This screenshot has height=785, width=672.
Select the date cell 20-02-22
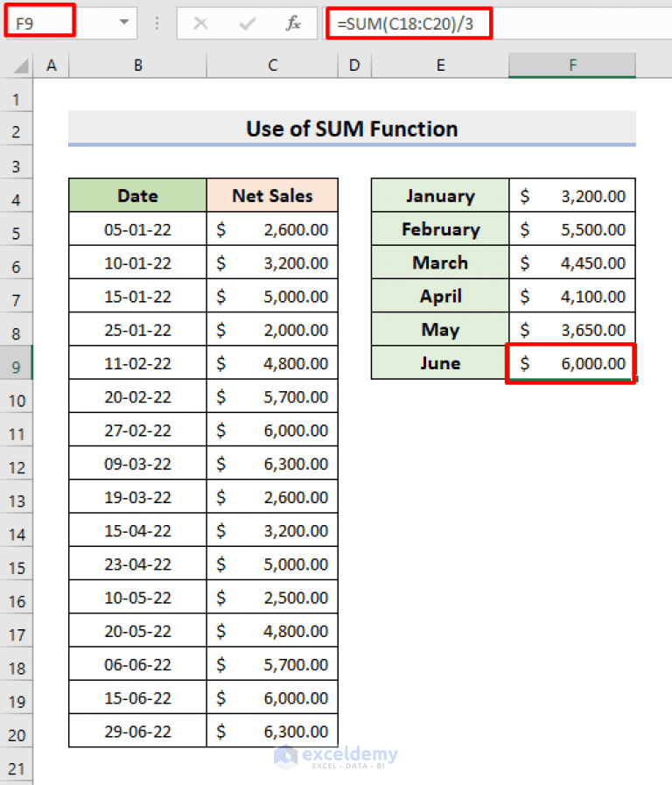[137, 396]
